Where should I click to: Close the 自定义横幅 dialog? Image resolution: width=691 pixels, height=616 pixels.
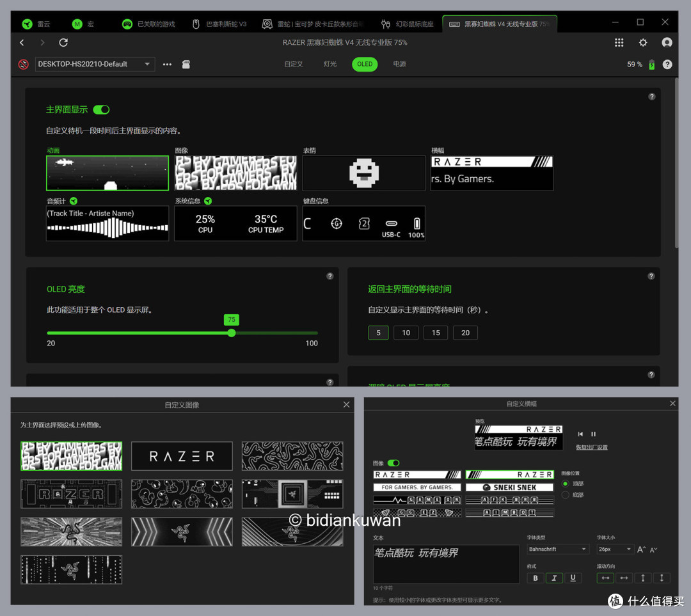pos(672,403)
